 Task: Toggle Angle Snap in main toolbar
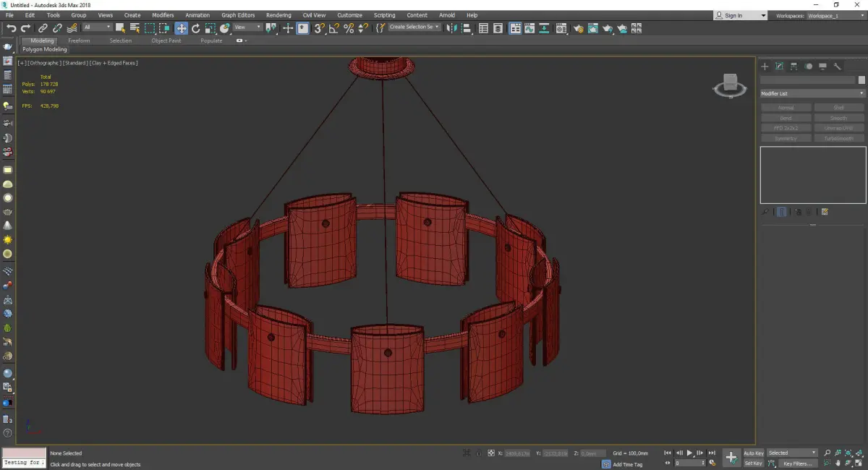[x=333, y=28]
